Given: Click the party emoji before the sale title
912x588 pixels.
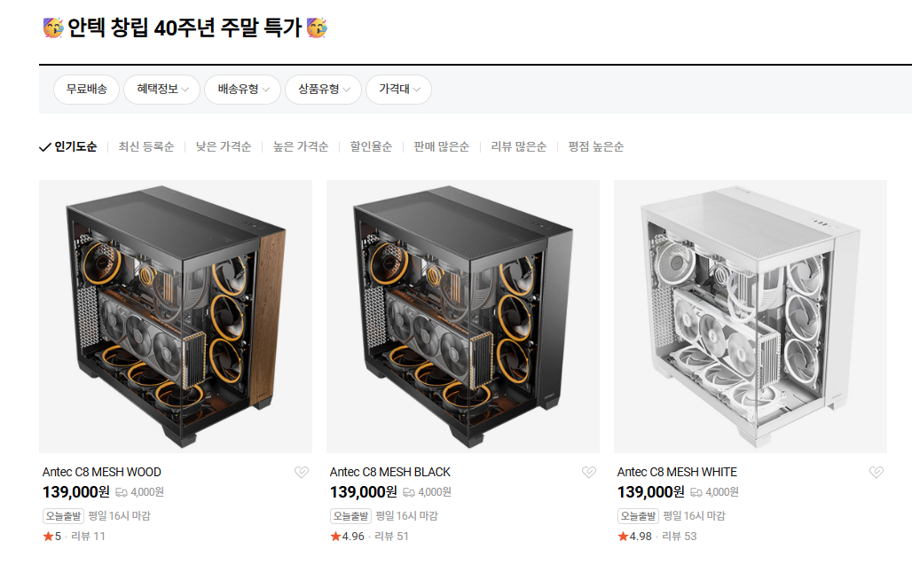Looking at the screenshot, I should tap(53, 27).
